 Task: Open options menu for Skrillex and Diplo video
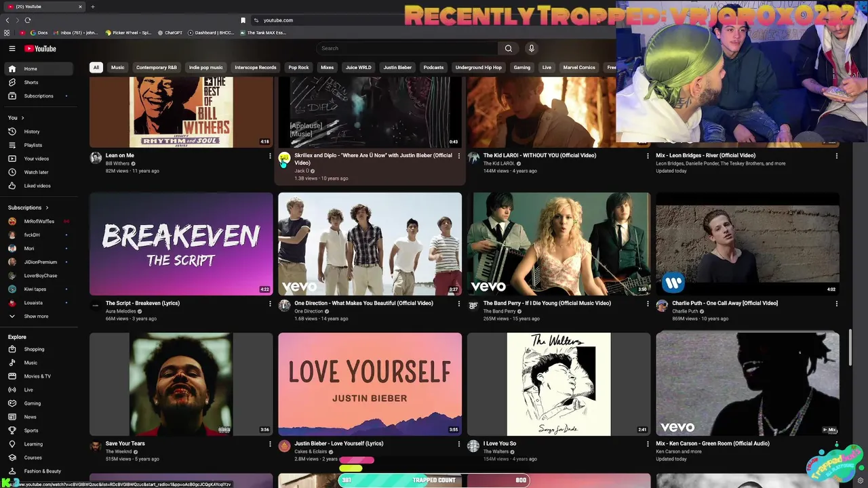click(459, 156)
